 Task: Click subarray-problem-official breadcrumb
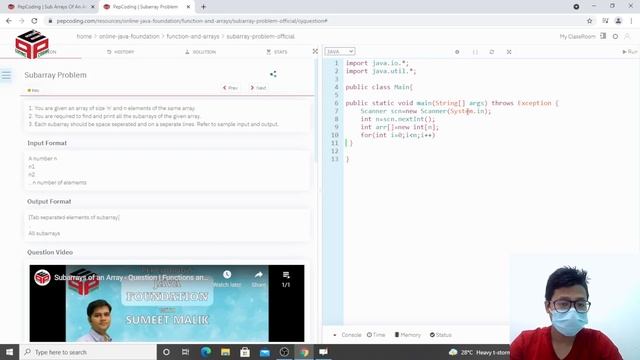[x=260, y=36]
